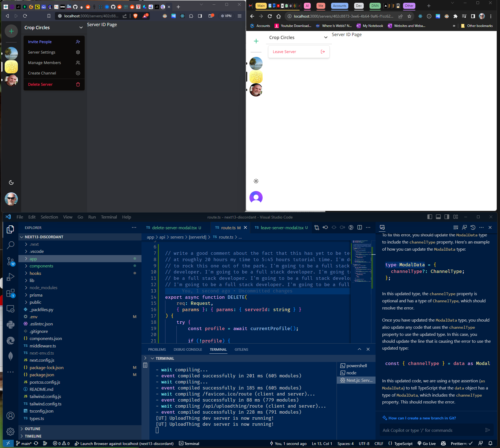500x448 pixels.
Task: Select the Run and Debug icon
Action: (10, 276)
